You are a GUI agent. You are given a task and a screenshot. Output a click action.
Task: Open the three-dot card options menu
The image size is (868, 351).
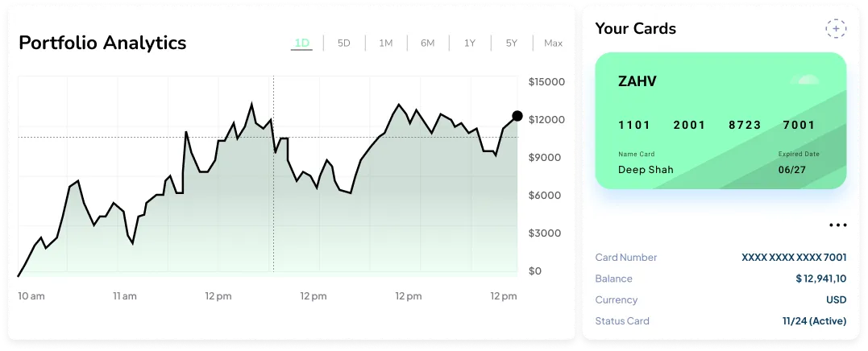838,225
